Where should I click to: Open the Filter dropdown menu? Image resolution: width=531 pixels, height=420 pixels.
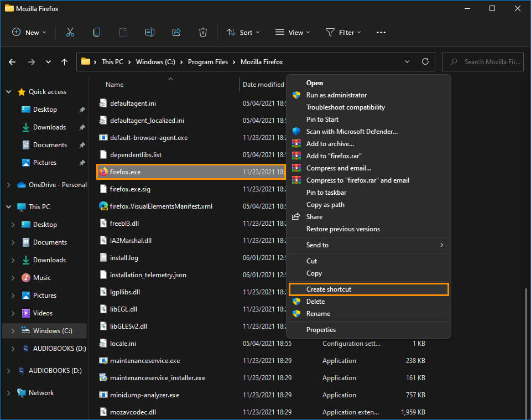343,33
